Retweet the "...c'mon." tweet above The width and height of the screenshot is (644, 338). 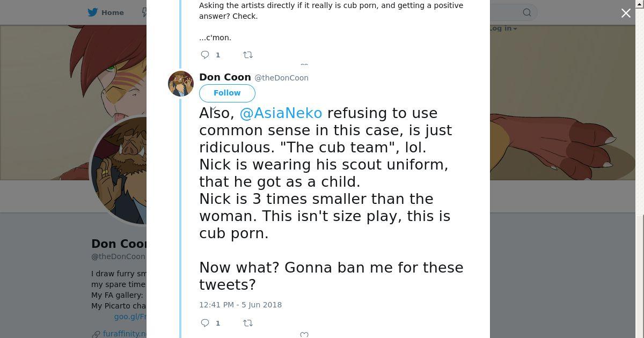click(x=248, y=55)
